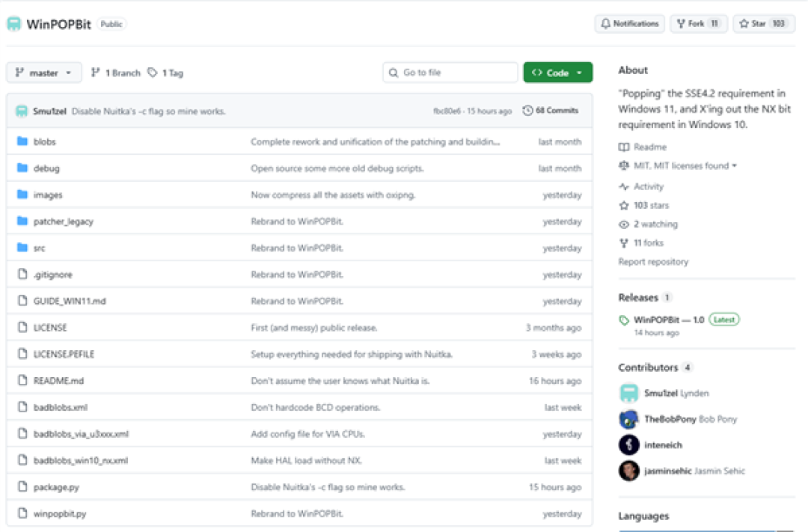The width and height of the screenshot is (808, 532).
Task: Click the images folder icon
Action: [22, 195]
